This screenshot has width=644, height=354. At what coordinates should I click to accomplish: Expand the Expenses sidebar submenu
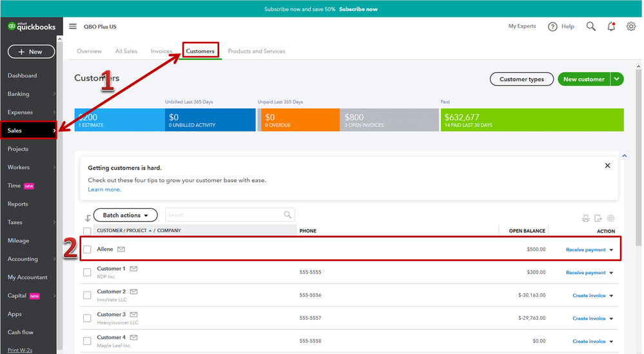click(x=54, y=113)
